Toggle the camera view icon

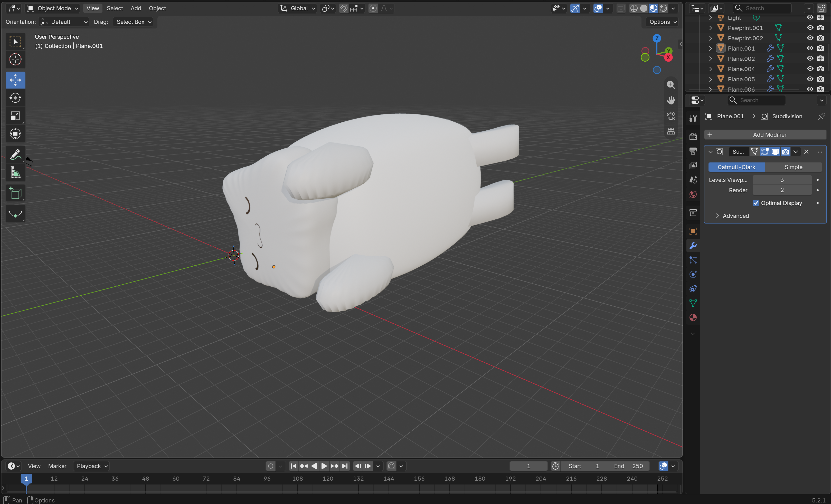(x=671, y=116)
